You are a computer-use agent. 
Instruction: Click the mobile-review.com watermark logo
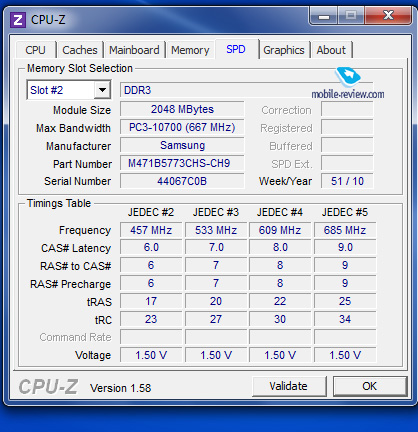(x=348, y=83)
